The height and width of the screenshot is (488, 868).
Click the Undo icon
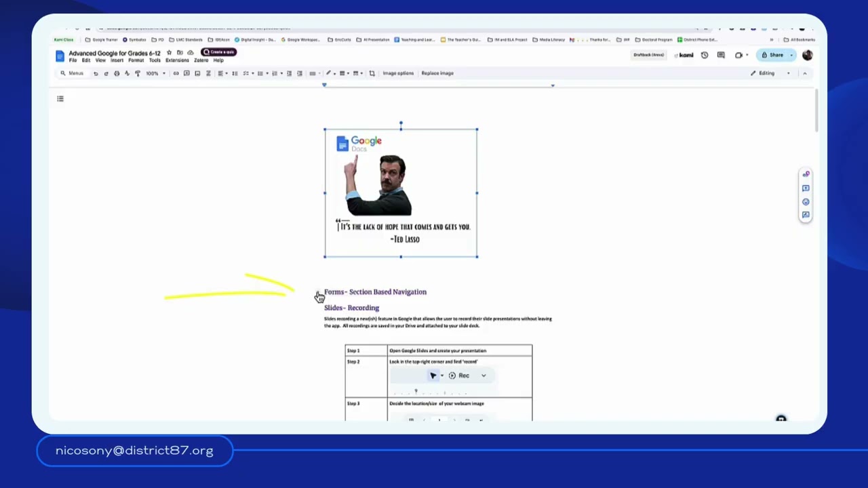[x=96, y=73]
